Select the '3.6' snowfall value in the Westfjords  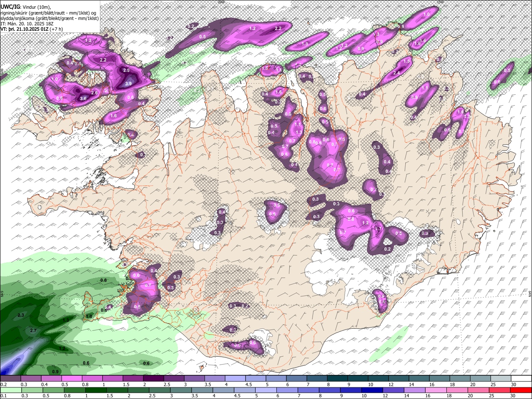tap(83, 99)
